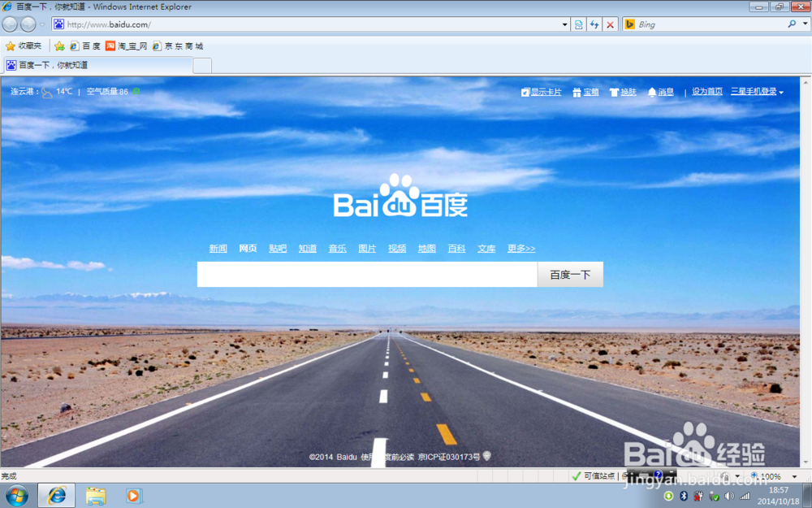Click the green download tray icon
This screenshot has width=812, height=508.
[x=668, y=496]
